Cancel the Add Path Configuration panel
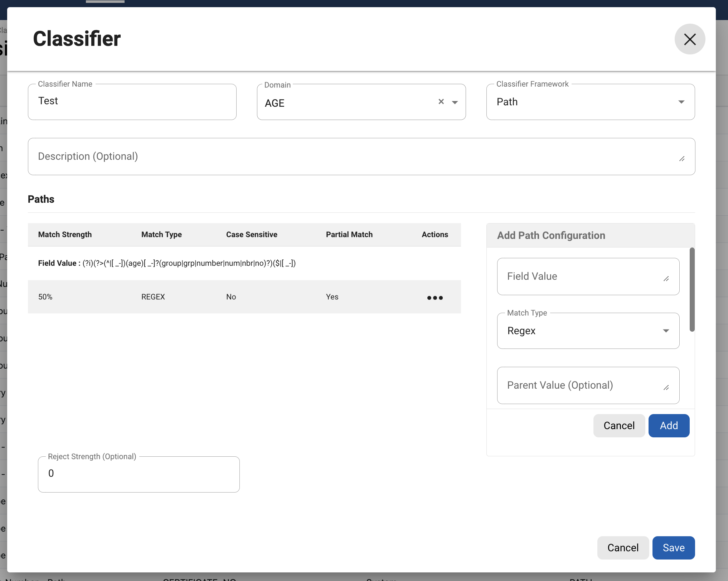 click(x=619, y=426)
